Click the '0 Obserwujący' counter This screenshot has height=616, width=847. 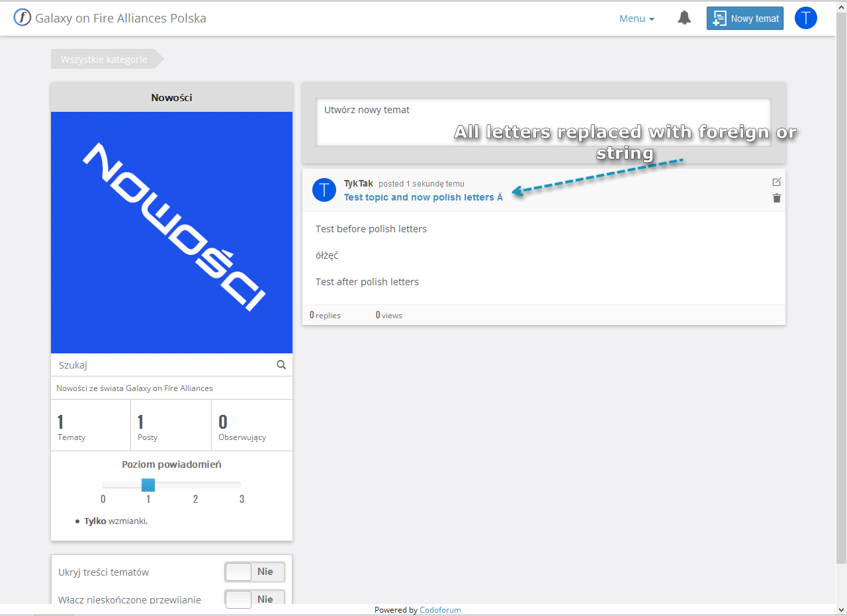pos(252,425)
